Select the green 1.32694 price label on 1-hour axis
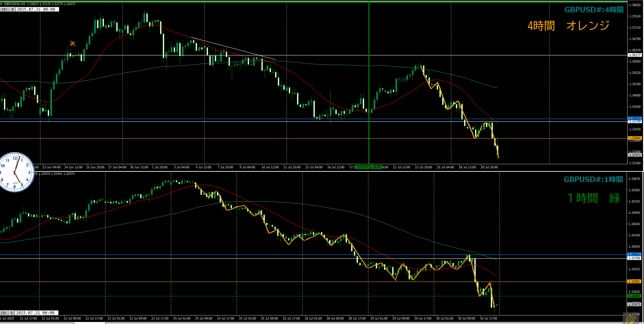The height and width of the screenshot is (324, 644). (634, 296)
